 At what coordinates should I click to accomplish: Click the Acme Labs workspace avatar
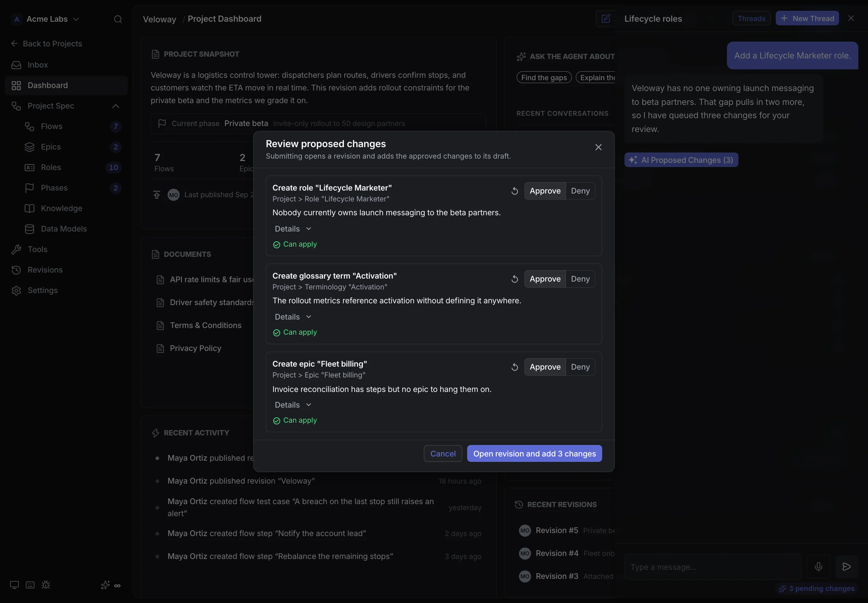coord(17,19)
